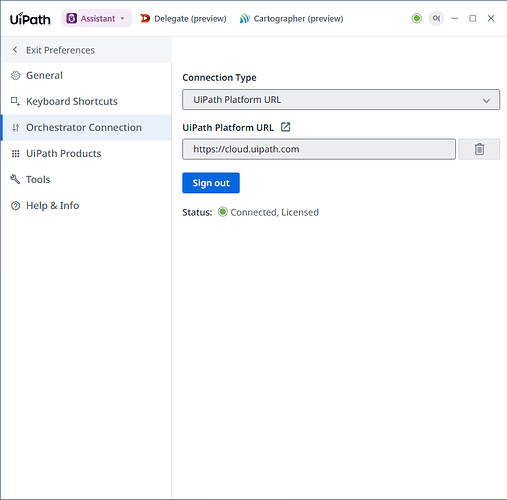Click the UiPath Platform URL field label
The width and height of the screenshot is (507, 500).
click(228, 127)
